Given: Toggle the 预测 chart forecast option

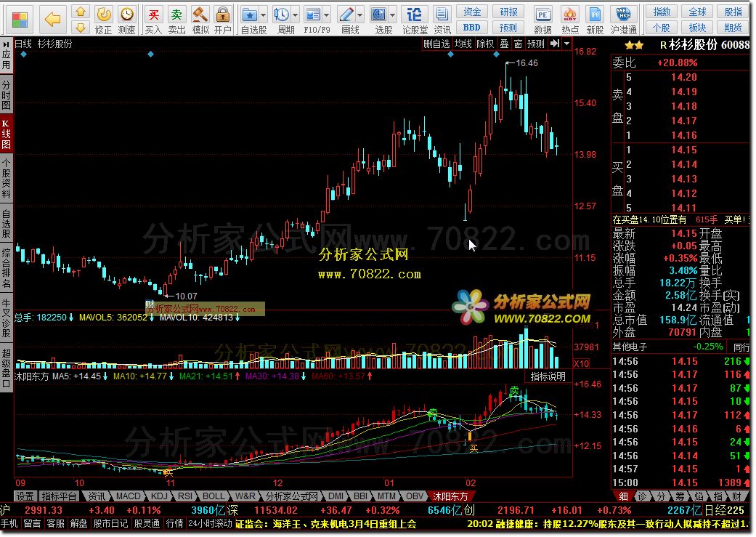Looking at the screenshot, I should (536, 44).
